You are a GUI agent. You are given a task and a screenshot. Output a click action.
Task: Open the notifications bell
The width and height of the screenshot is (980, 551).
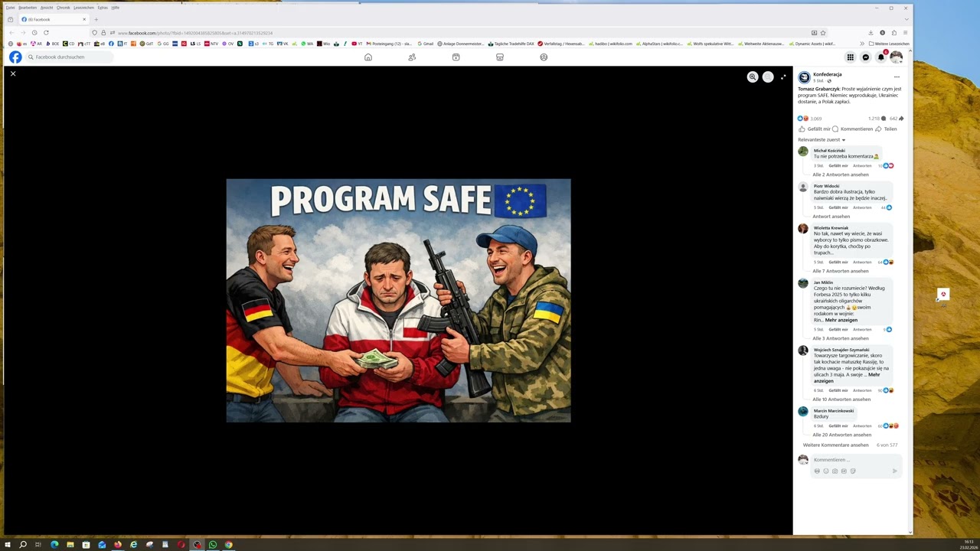(881, 57)
